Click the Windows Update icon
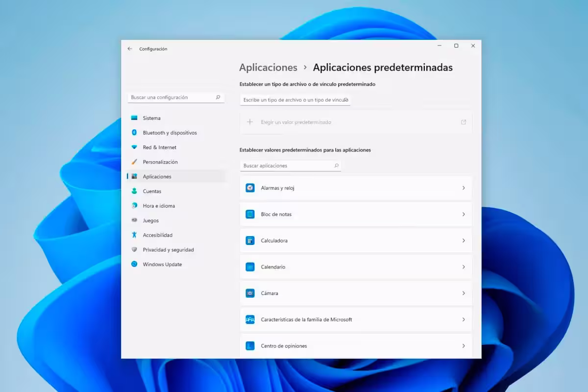Viewport: 588px width, 392px height. [x=134, y=264]
